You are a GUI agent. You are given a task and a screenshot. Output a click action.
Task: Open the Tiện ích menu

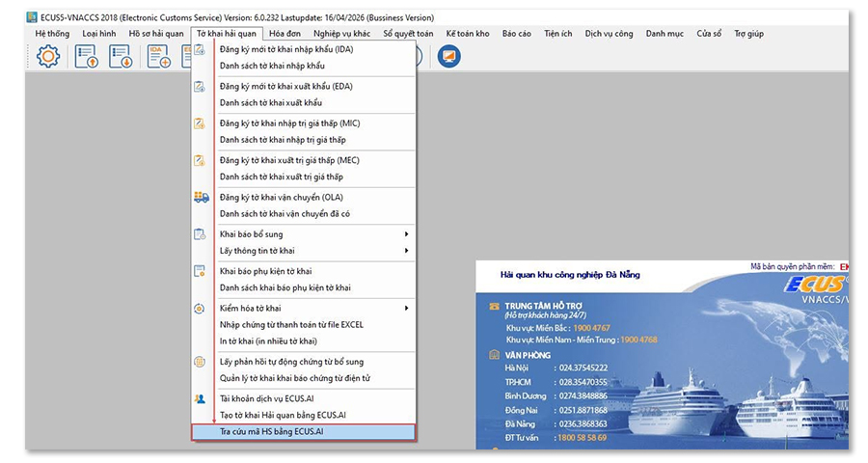pyautogui.click(x=558, y=34)
